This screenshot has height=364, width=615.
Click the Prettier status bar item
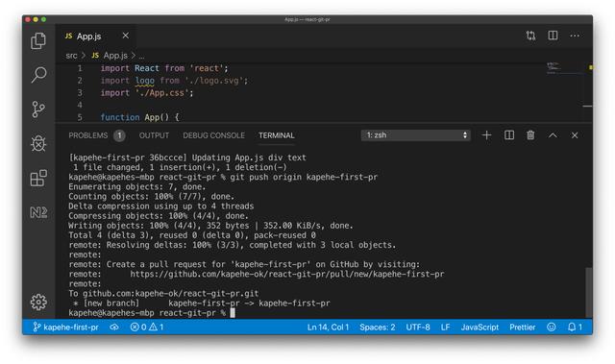(x=522, y=328)
